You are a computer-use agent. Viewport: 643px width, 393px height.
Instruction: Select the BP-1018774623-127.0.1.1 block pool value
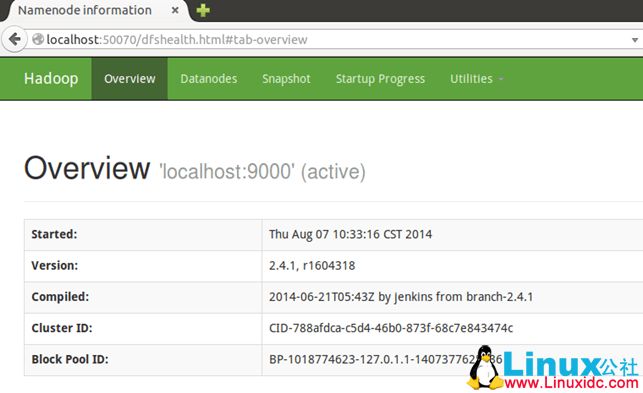pos(385,359)
